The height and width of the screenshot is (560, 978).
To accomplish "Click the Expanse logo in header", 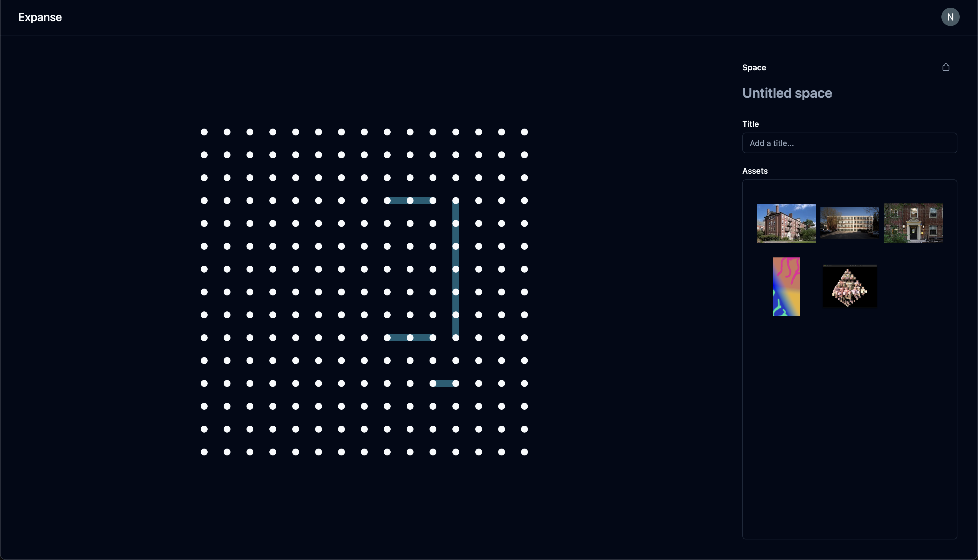I will (40, 17).
